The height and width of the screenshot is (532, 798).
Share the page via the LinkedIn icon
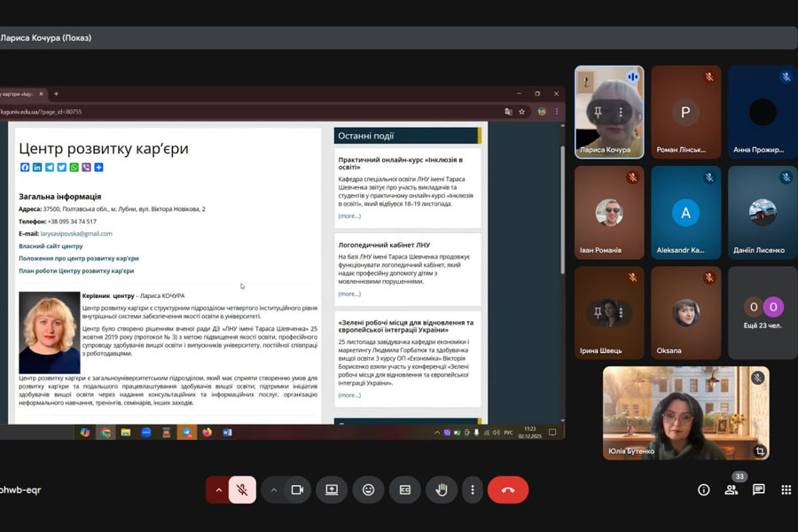coord(37,168)
